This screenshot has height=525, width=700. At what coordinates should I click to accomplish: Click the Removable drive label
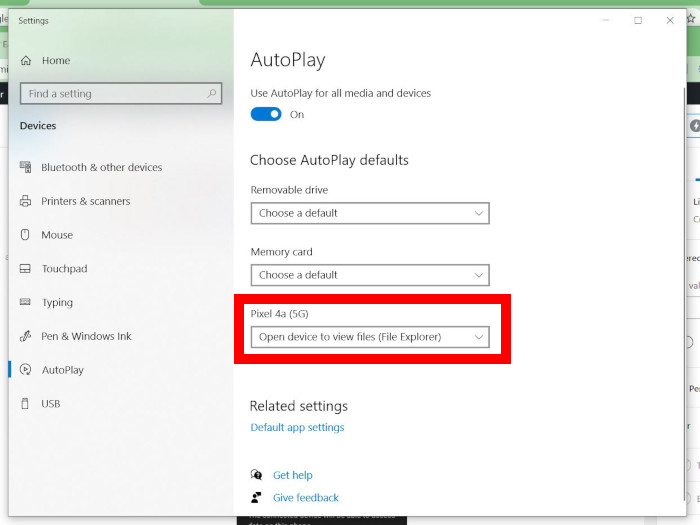click(289, 190)
